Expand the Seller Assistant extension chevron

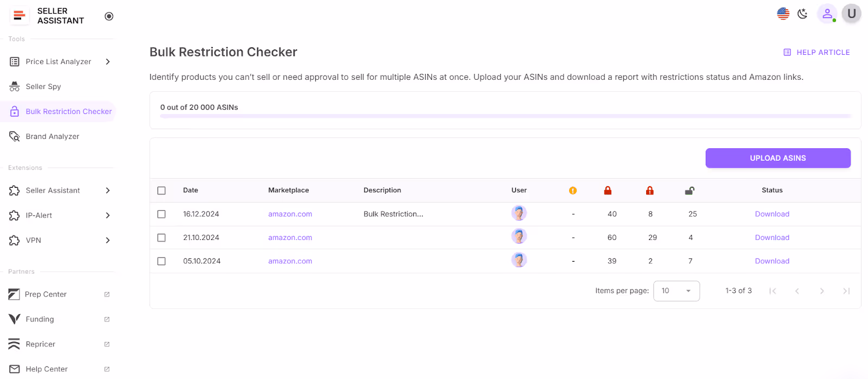coord(108,191)
